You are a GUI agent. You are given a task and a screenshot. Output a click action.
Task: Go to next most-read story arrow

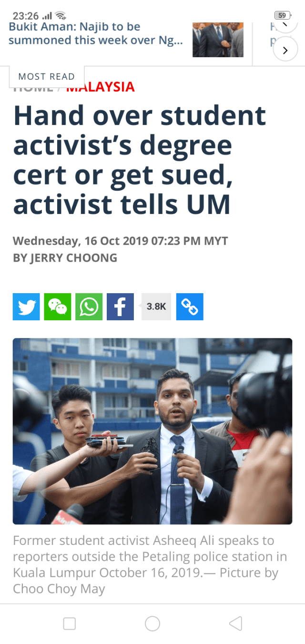285,51
